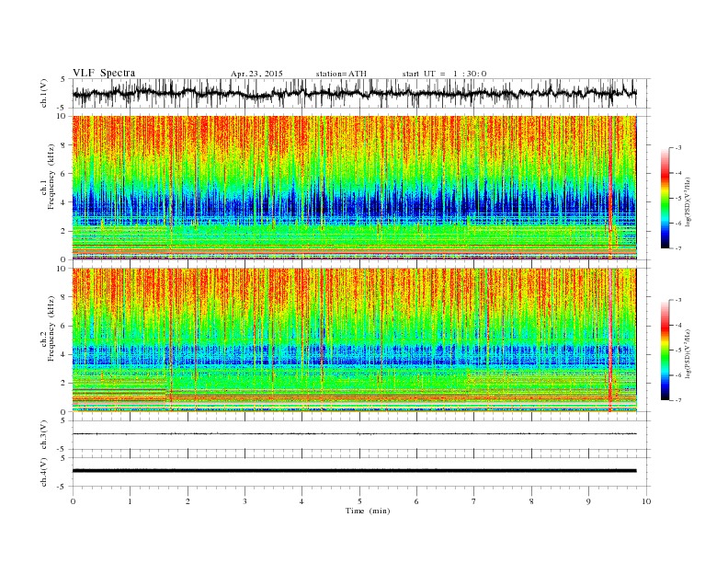Click the ch.1 "Frequency (kHz)" axis label
Screen dimensions: 728x563
coord(51,177)
